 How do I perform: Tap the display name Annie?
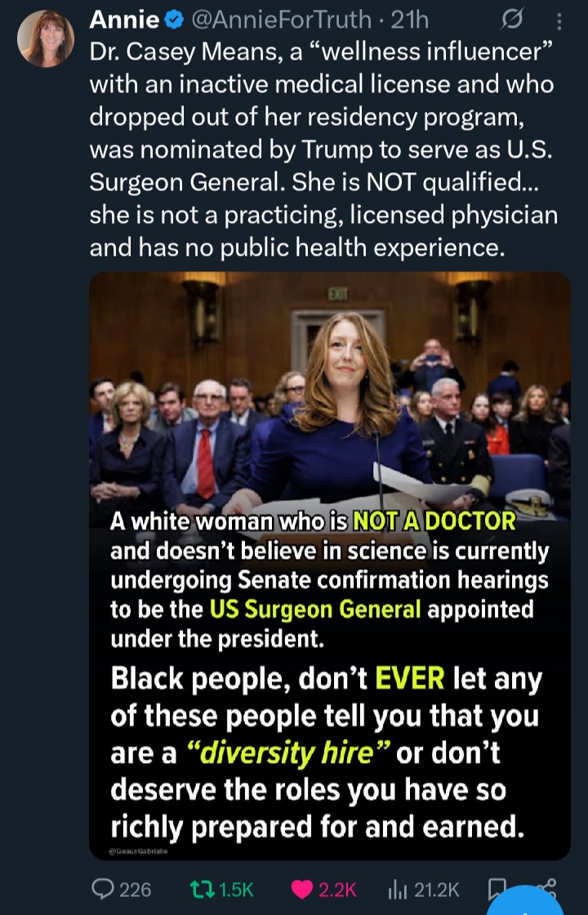125,20
